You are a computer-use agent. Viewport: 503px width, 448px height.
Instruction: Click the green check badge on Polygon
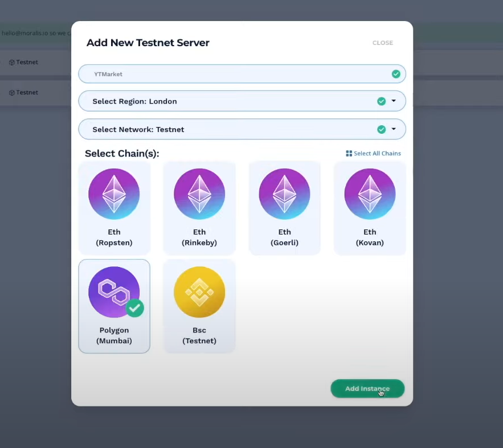tap(135, 308)
